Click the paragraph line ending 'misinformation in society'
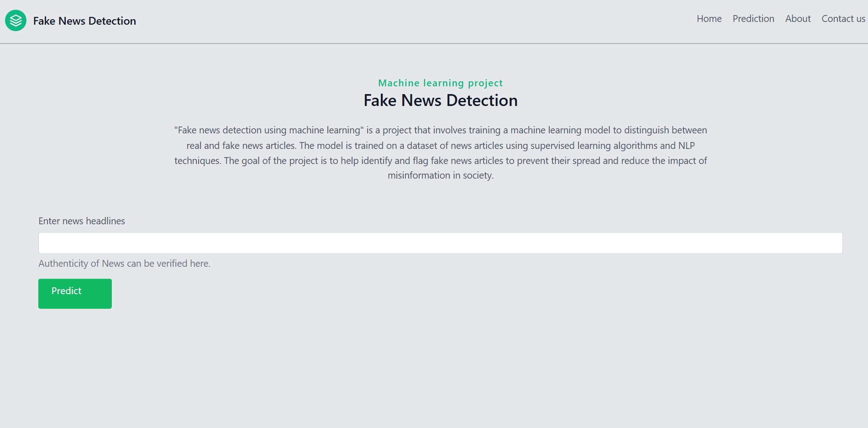This screenshot has height=428, width=868. [440, 175]
